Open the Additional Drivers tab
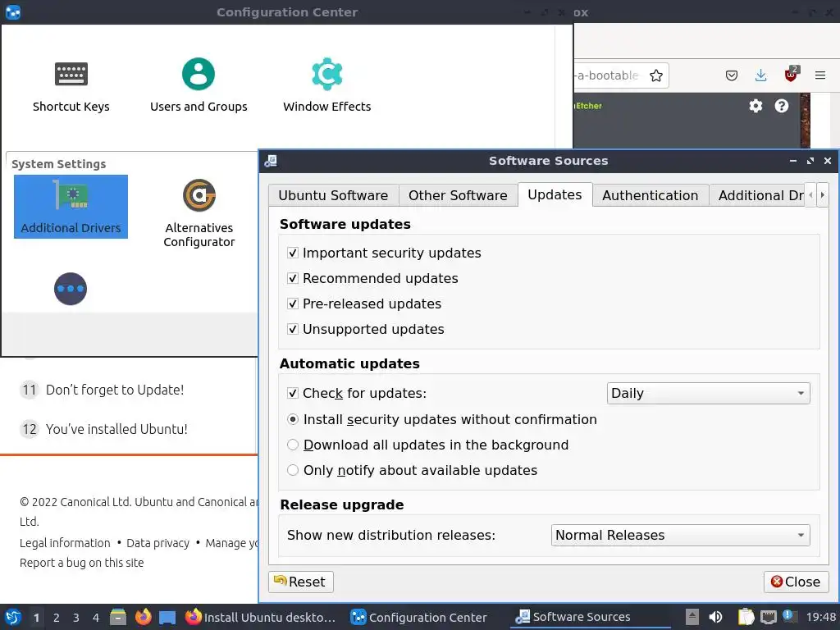 (757, 195)
